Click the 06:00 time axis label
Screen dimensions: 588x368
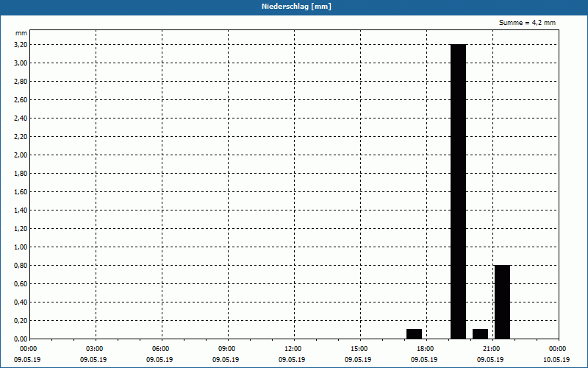tap(162, 349)
